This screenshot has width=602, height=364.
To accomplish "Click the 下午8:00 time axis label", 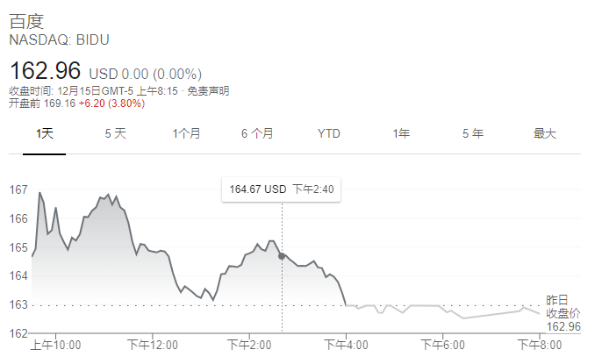I will click(540, 345).
